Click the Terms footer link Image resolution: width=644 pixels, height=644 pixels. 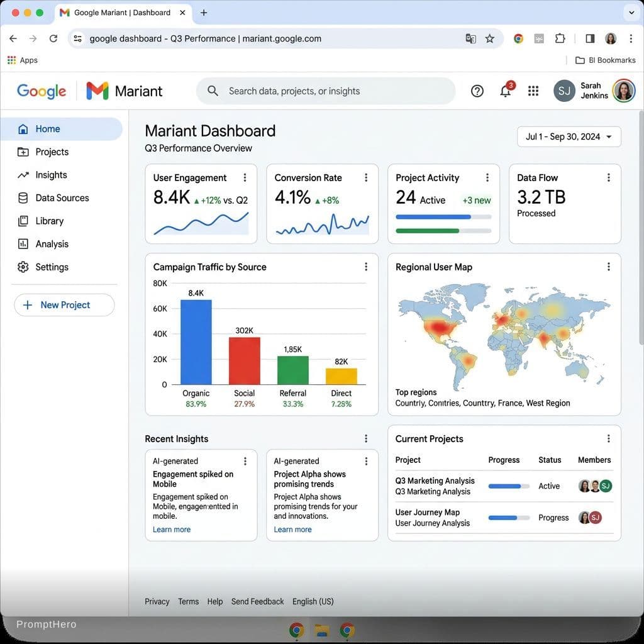[x=189, y=602]
